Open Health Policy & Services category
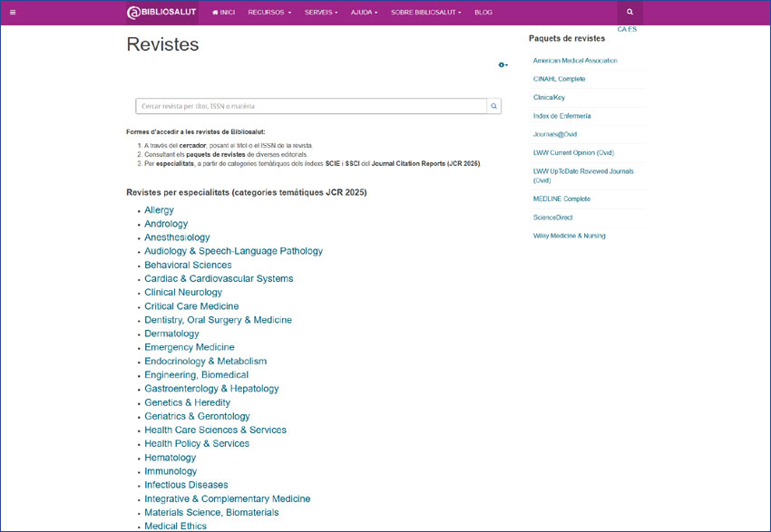771x532 pixels. 197,444
